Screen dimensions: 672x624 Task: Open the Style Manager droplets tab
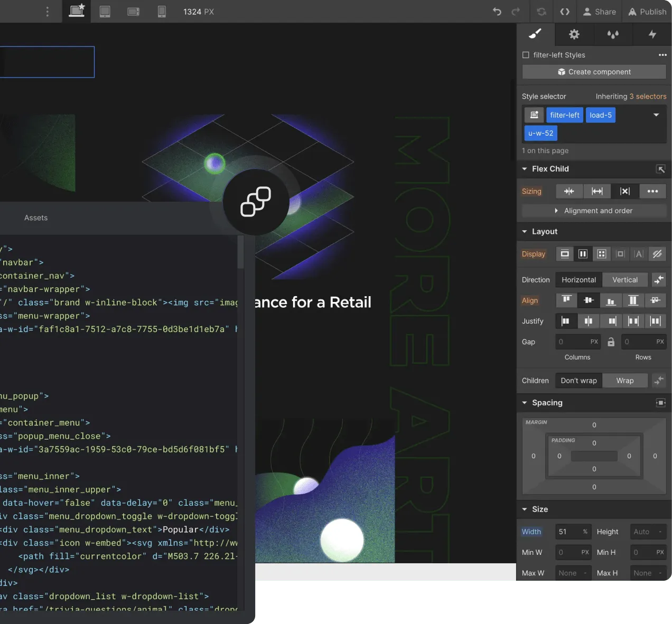point(613,34)
